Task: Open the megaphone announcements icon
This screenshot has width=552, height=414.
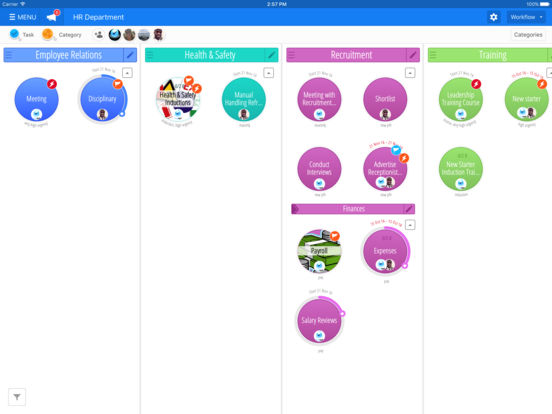Action: click(x=52, y=17)
